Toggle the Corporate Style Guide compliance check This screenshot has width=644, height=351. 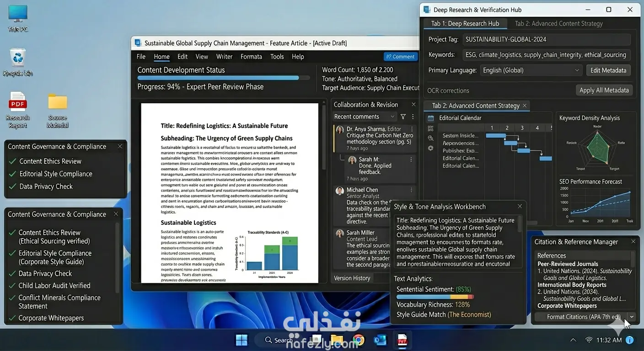[x=12, y=253]
